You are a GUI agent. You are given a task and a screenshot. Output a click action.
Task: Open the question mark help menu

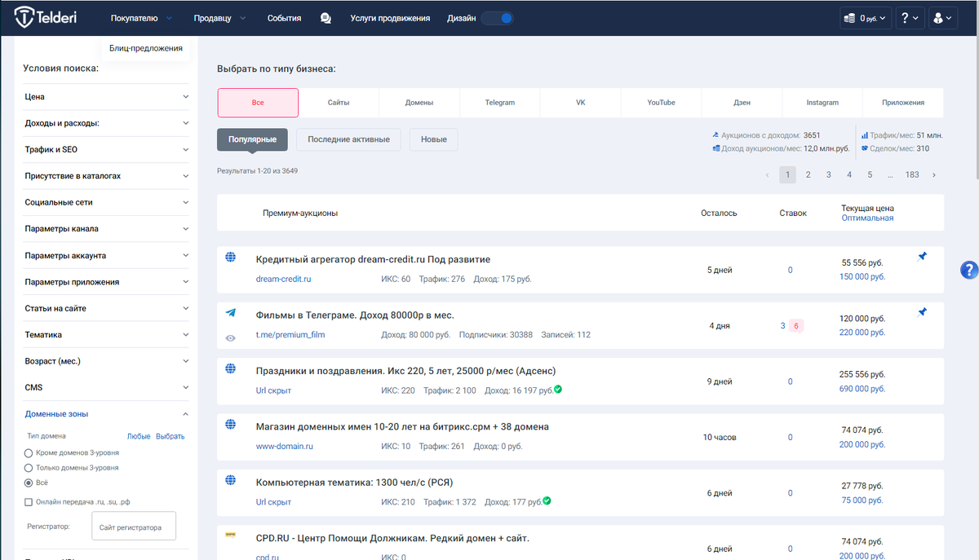(x=910, y=18)
